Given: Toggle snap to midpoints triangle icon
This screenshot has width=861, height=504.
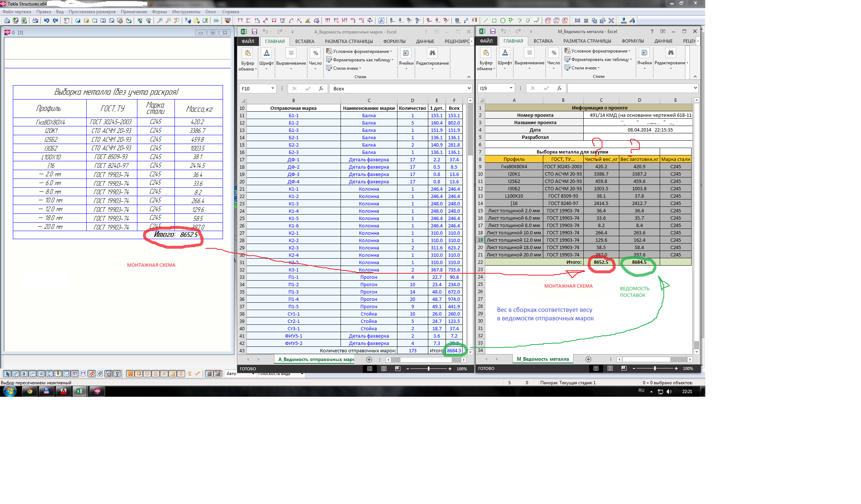Looking at the screenshot, I should [x=156, y=374].
